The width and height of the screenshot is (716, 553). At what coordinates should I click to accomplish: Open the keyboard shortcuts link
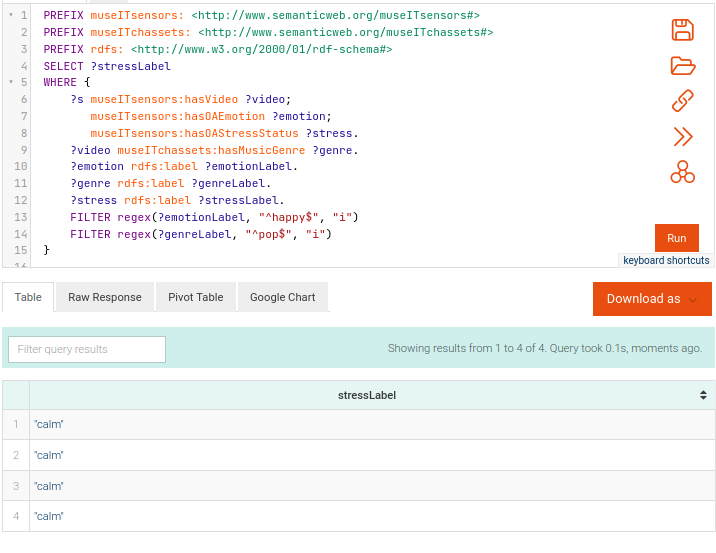tap(666, 260)
